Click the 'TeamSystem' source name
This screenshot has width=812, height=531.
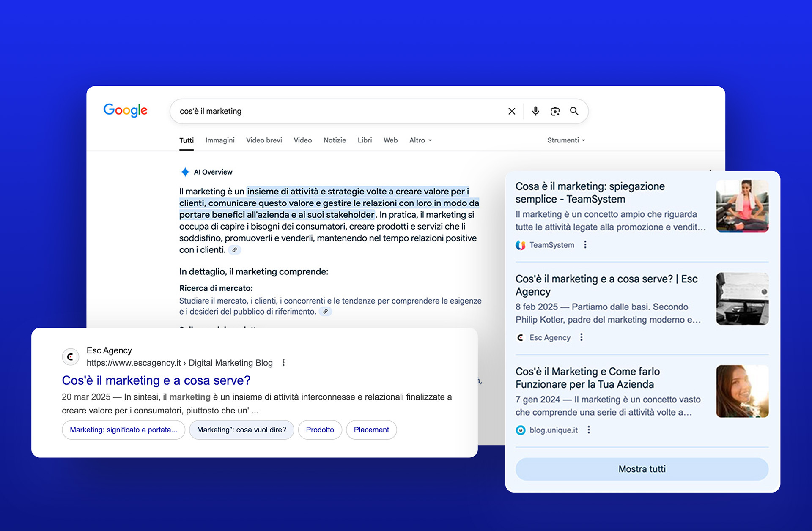[552, 245]
